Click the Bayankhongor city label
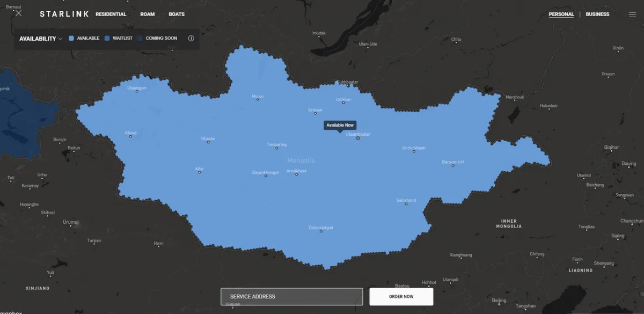The height and width of the screenshot is (314, 644). (266, 172)
